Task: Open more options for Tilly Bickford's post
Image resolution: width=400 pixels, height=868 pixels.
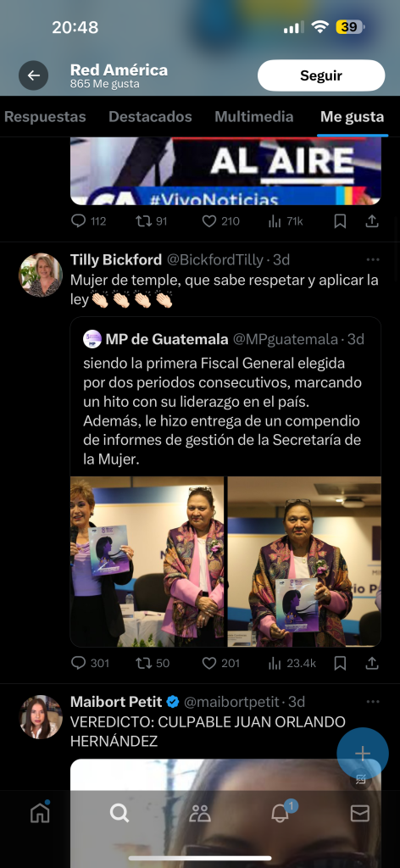Action: pyautogui.click(x=373, y=259)
